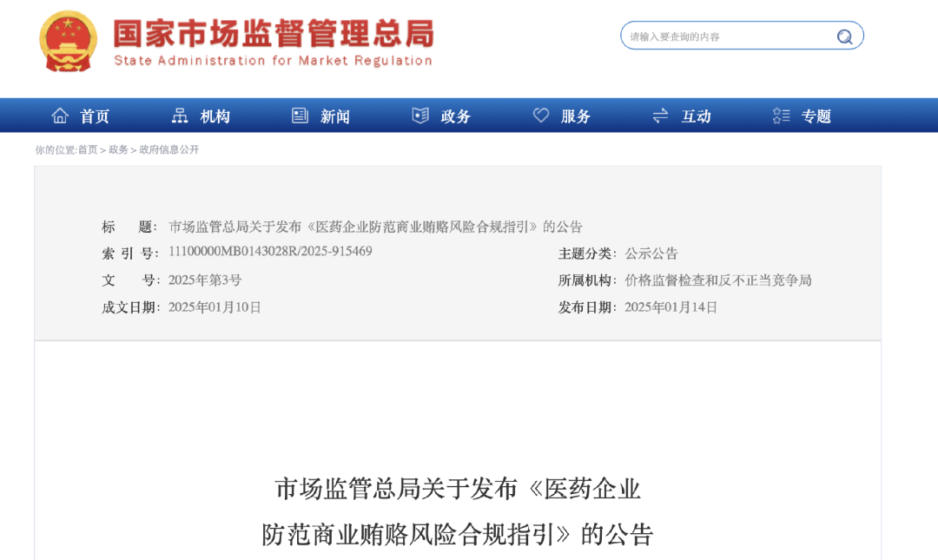Click the State Administration for Market Regulation banner
This screenshot has height=560, width=938.
272,39
